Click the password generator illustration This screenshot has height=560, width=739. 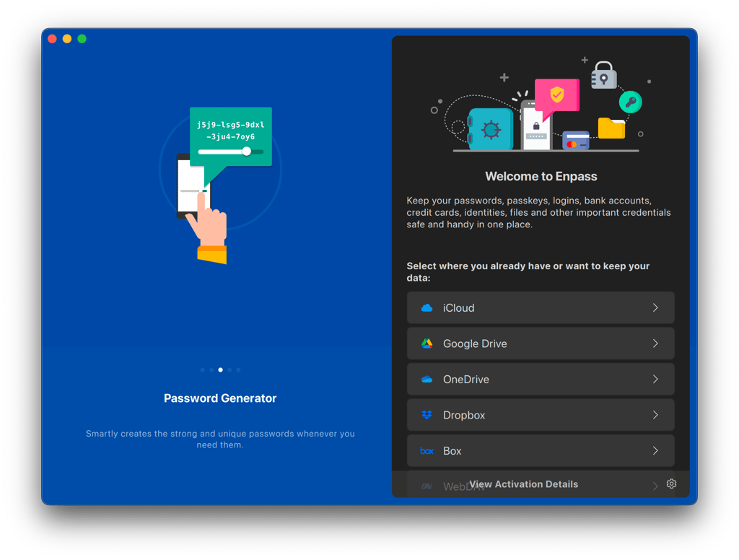tap(221, 185)
